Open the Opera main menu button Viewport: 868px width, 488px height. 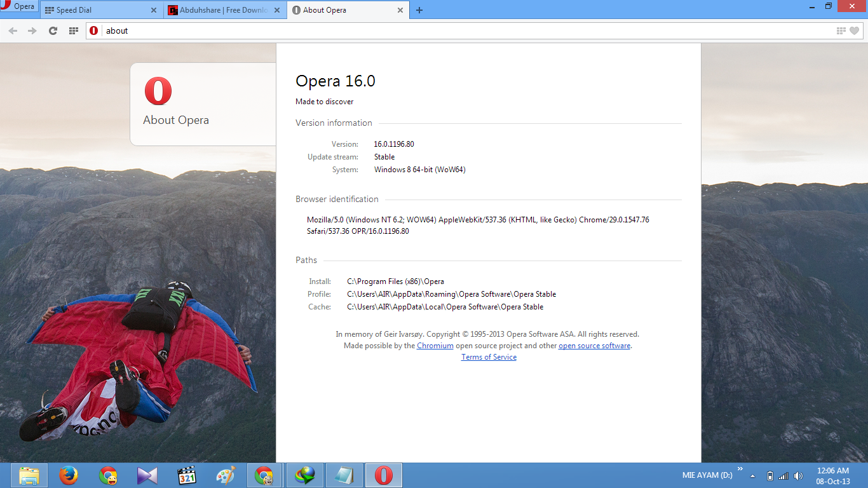click(x=18, y=6)
